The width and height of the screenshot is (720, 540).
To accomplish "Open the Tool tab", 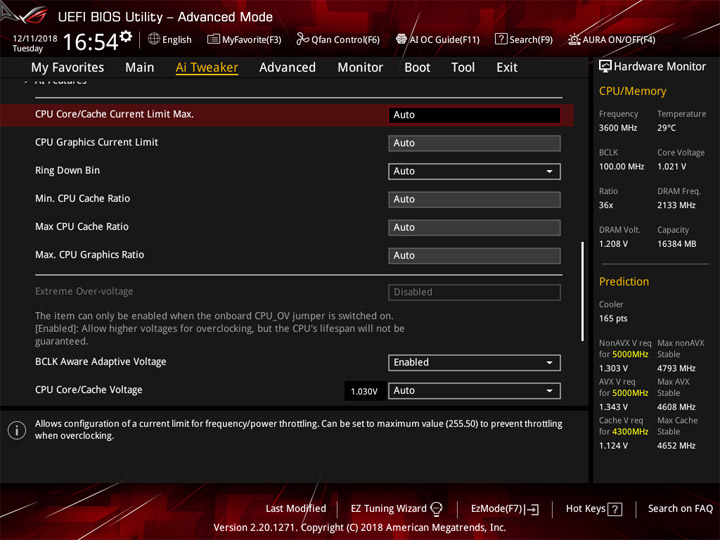I will pyautogui.click(x=463, y=68).
